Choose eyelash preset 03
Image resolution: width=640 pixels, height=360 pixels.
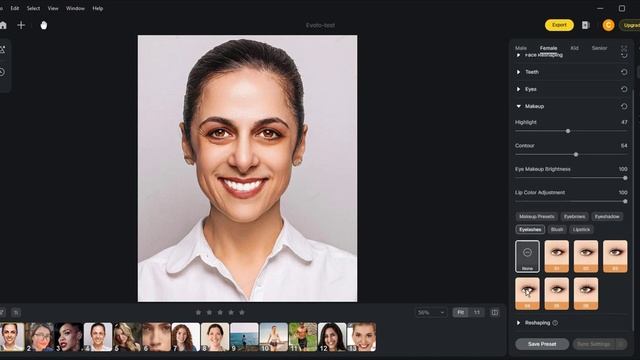(615, 256)
